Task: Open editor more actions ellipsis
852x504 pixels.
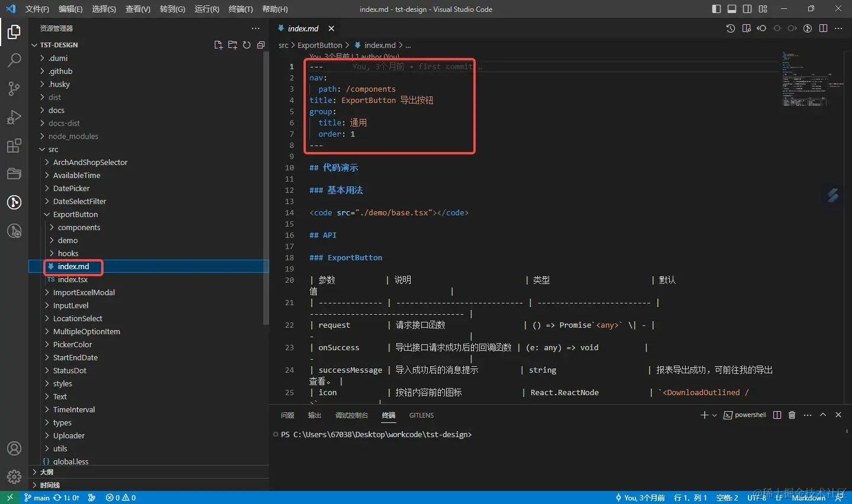Action: (838, 28)
